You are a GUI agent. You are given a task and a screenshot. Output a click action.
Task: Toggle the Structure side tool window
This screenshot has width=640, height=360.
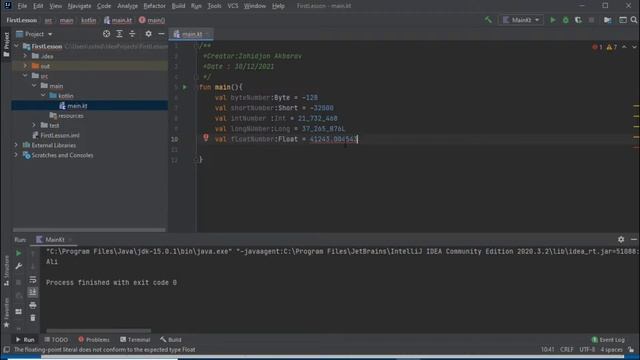(6, 270)
